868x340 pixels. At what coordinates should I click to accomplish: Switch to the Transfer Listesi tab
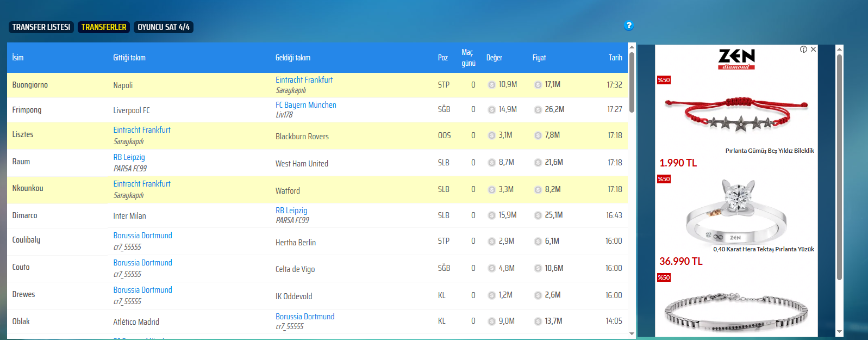pos(41,27)
